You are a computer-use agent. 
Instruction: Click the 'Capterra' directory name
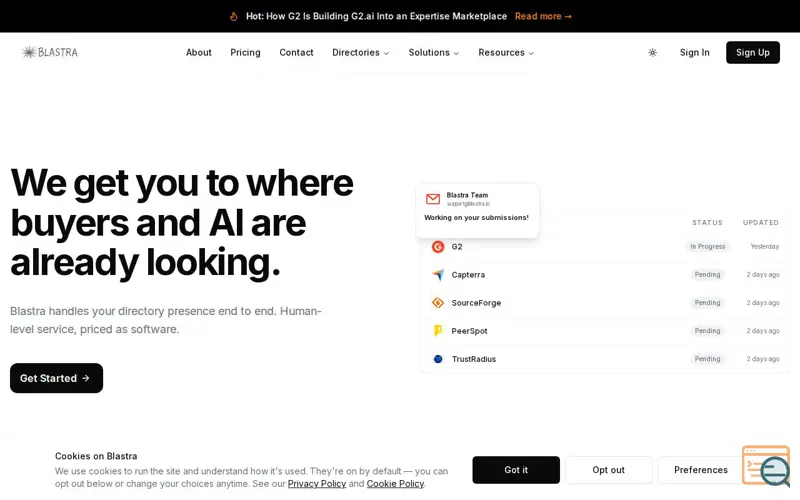(468, 274)
